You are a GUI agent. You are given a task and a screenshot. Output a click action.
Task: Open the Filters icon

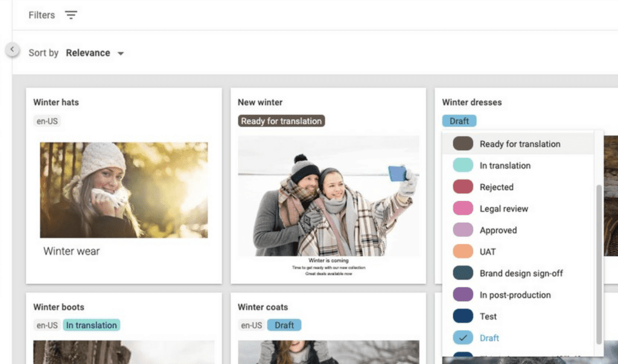coord(71,15)
